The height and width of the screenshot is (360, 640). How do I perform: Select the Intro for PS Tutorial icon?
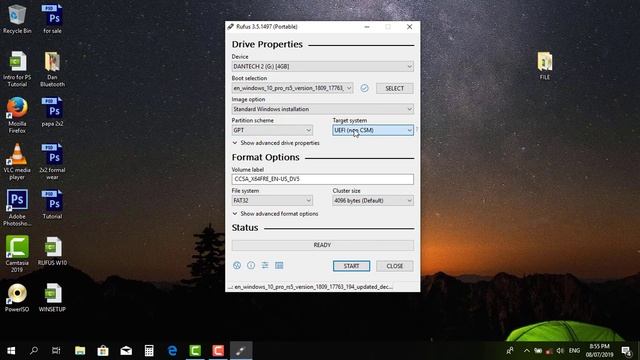click(17, 69)
